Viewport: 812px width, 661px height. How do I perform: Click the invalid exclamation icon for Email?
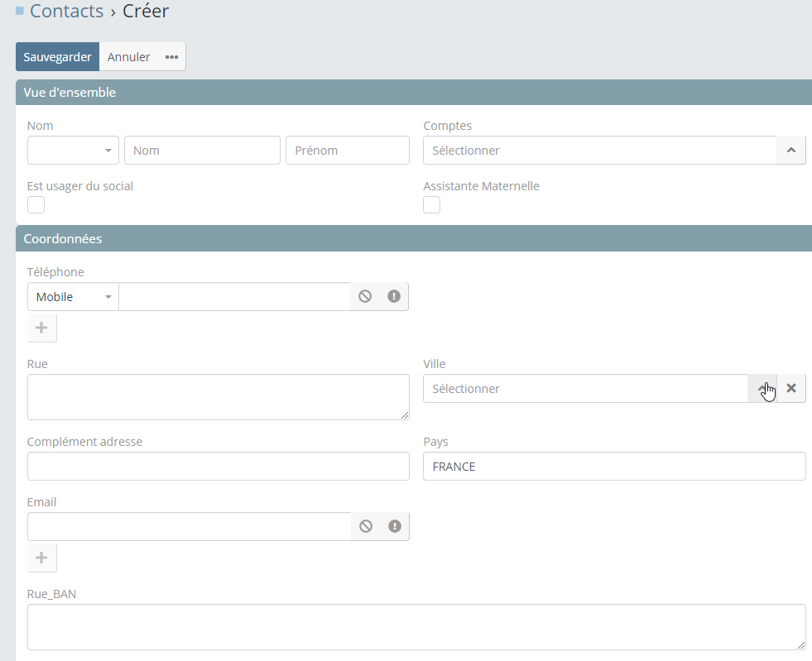click(395, 526)
